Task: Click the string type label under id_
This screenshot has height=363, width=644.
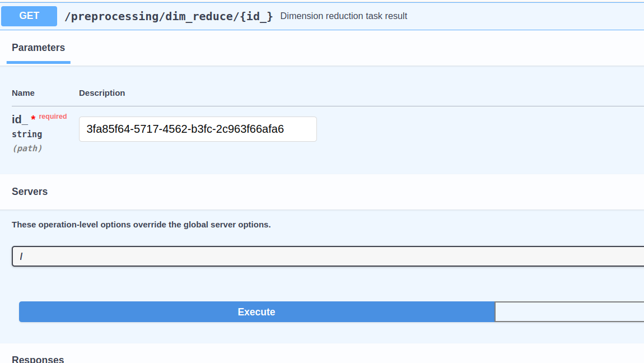Action: pyautogui.click(x=26, y=134)
